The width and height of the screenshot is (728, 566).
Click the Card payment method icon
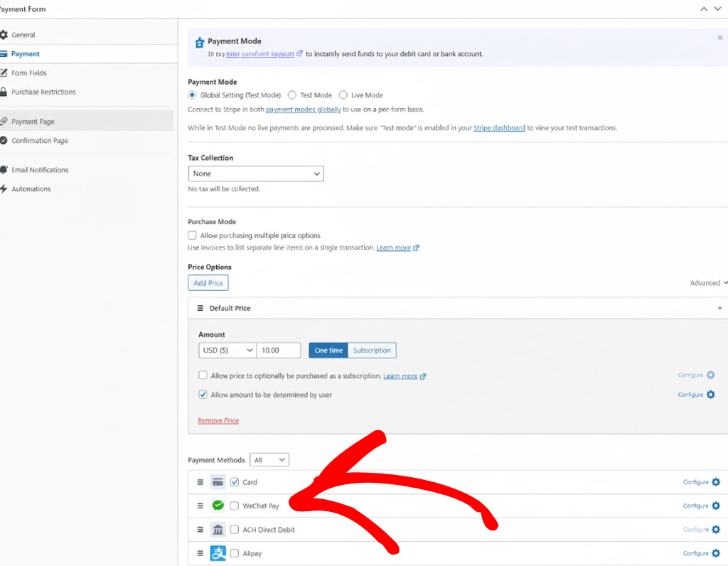[218, 482]
